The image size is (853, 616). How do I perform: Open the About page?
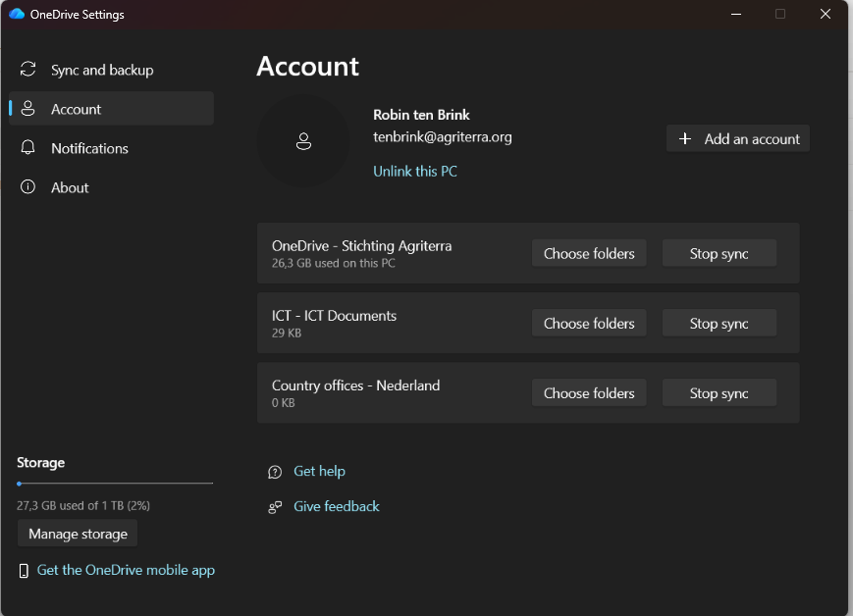(x=111, y=187)
